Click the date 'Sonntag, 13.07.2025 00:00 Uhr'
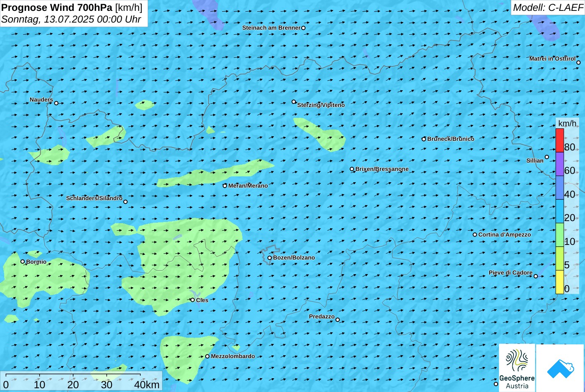Image resolution: width=585 pixels, height=392 pixels. [71, 19]
